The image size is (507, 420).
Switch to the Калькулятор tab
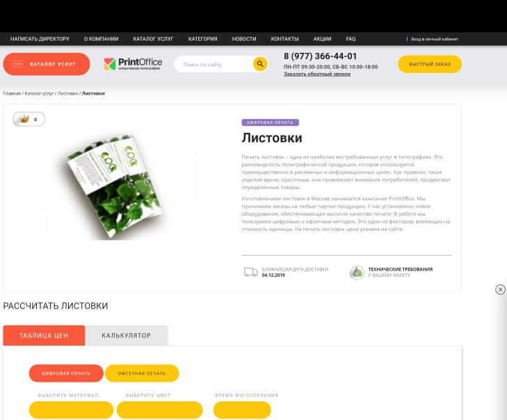click(x=127, y=336)
